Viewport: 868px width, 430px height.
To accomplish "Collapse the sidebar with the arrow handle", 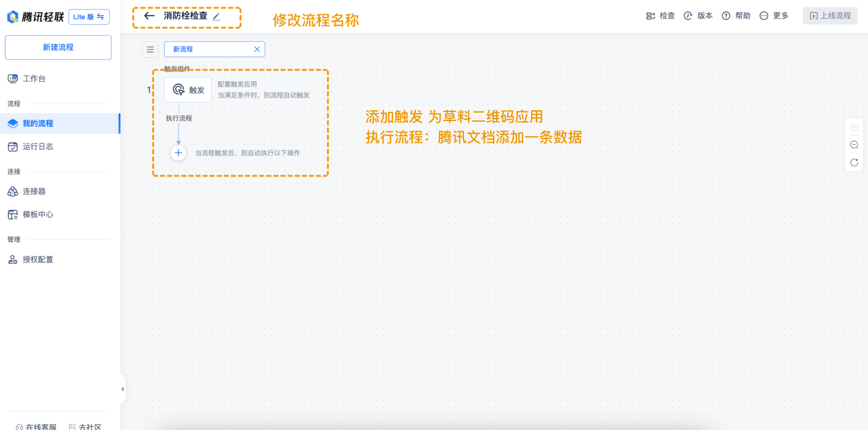I will point(122,389).
